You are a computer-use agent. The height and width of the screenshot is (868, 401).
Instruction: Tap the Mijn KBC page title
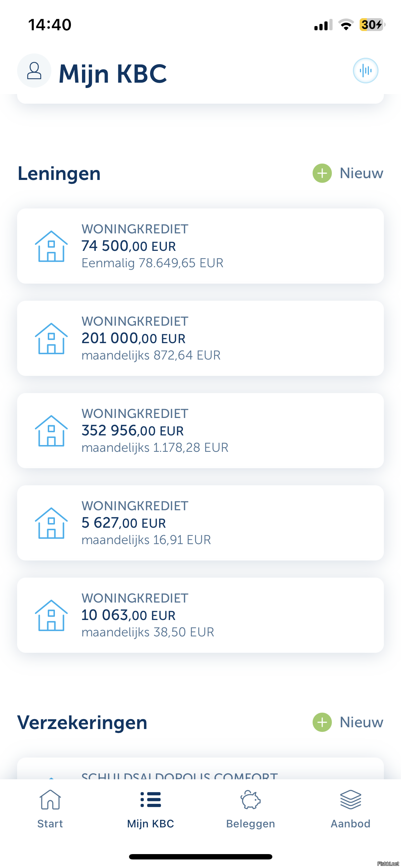[x=113, y=74]
